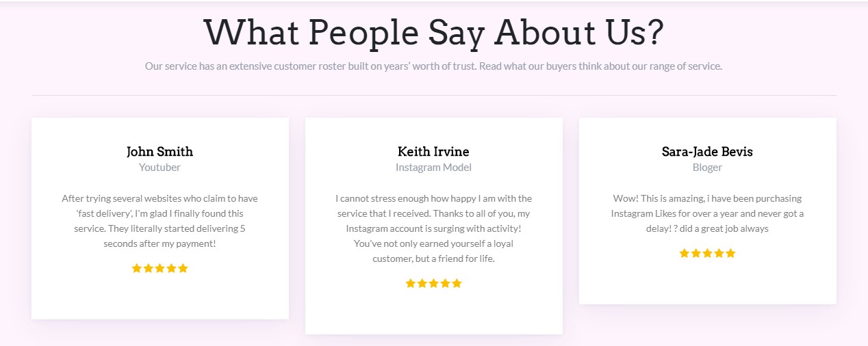Click John Smith's fast delivery testimonial text

[x=159, y=221]
